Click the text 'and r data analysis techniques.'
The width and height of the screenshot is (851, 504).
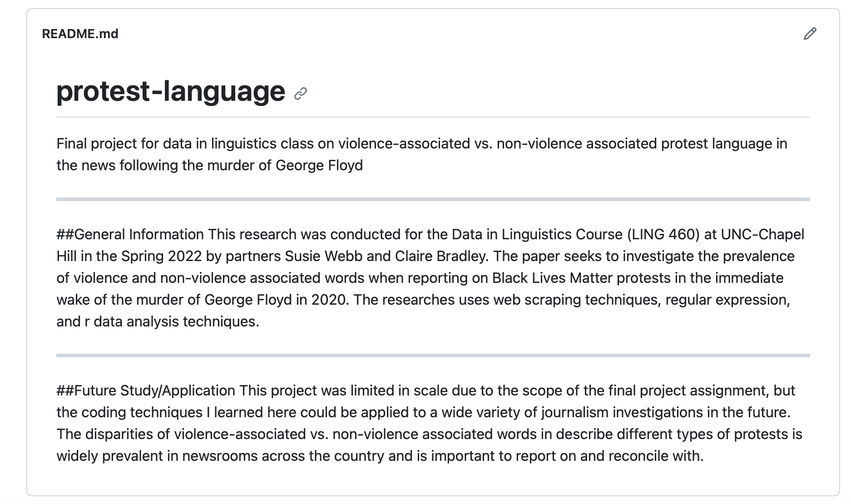(x=158, y=321)
